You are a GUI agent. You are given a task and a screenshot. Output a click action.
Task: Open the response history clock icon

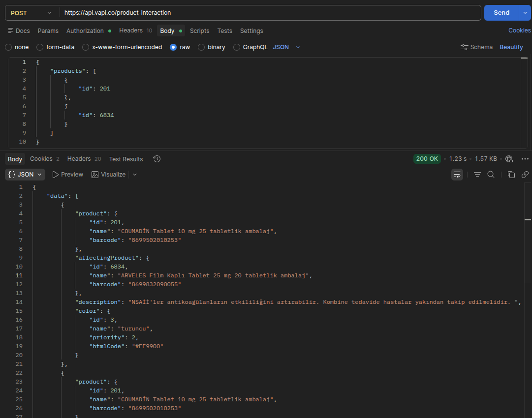(x=157, y=159)
